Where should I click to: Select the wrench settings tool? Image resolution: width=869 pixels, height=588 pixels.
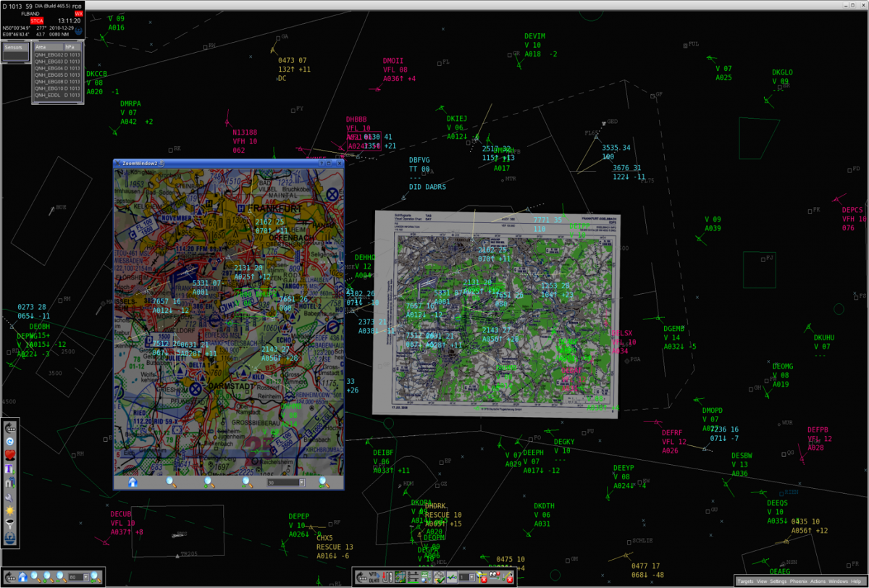point(10,498)
